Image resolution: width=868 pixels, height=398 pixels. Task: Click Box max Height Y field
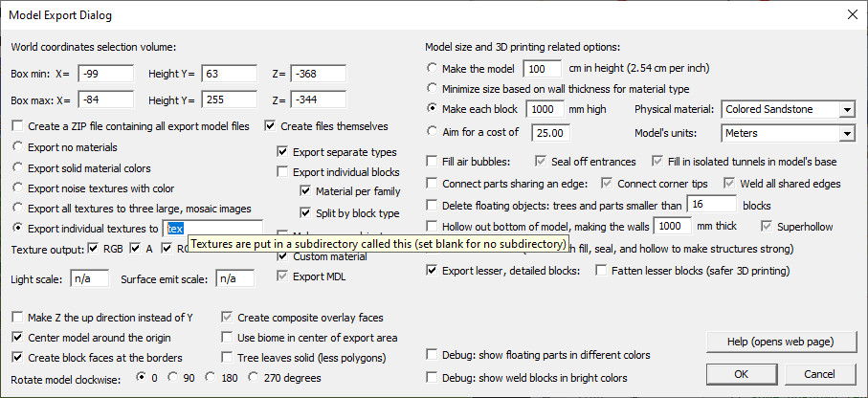pyautogui.click(x=229, y=99)
